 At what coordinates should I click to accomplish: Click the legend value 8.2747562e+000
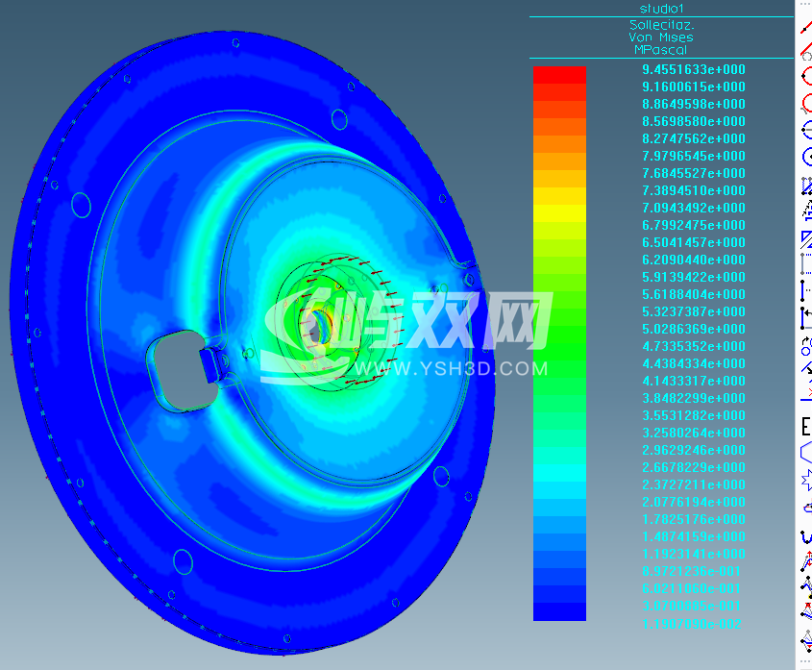[694, 138]
